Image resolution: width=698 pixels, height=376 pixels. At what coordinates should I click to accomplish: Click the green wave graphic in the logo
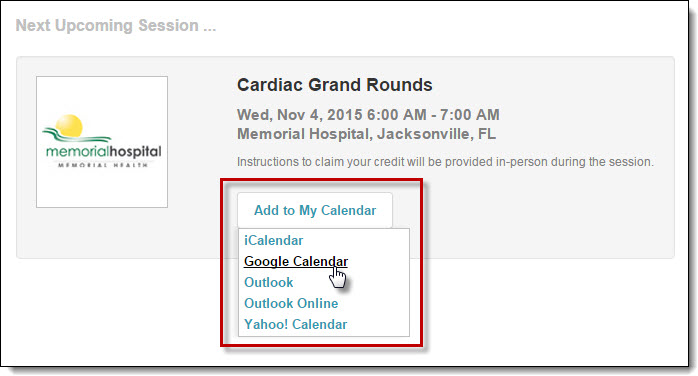click(x=76, y=135)
